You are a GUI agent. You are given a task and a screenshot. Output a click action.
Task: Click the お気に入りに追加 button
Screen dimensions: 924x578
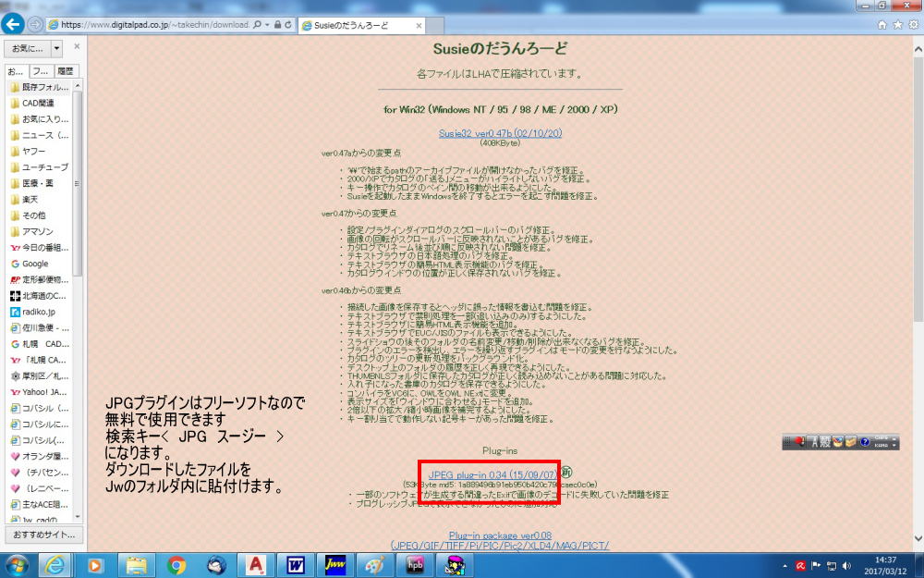point(29,48)
